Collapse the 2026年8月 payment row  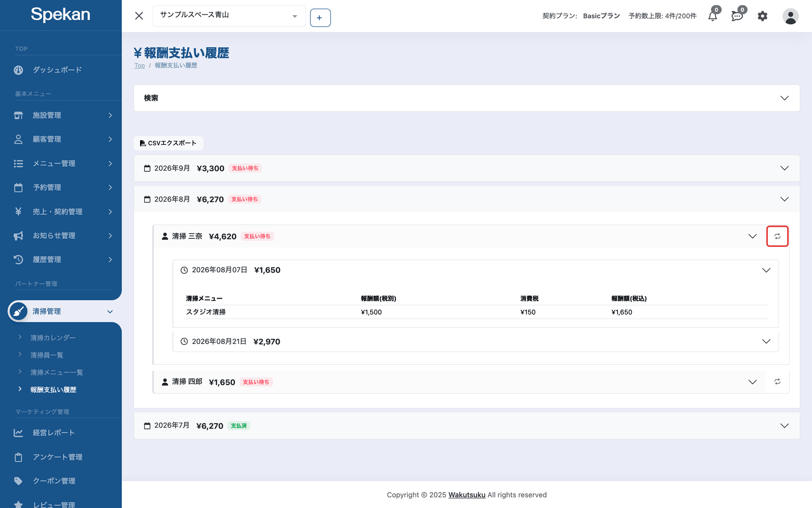point(466,199)
